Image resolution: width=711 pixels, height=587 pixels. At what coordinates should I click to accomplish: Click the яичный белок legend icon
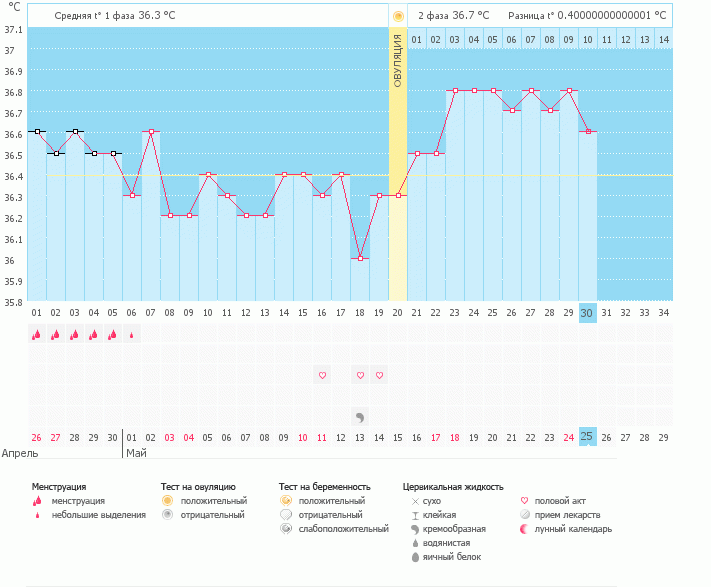coord(415,557)
